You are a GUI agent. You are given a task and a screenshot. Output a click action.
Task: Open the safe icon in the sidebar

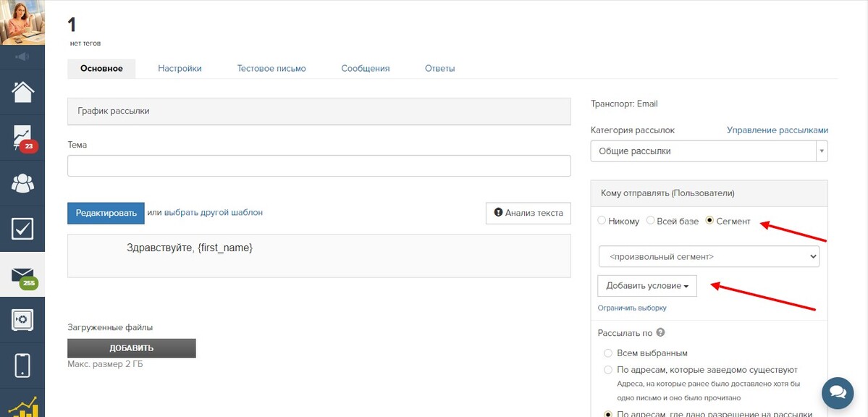[22, 319]
